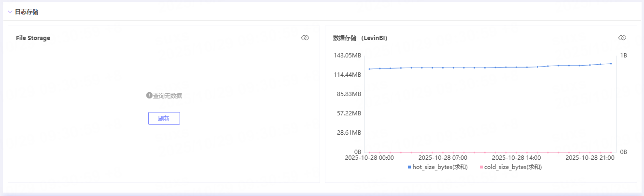Select the last blue data point on the chart
Image resolution: width=644 pixels, height=196 pixels.
click(611, 63)
